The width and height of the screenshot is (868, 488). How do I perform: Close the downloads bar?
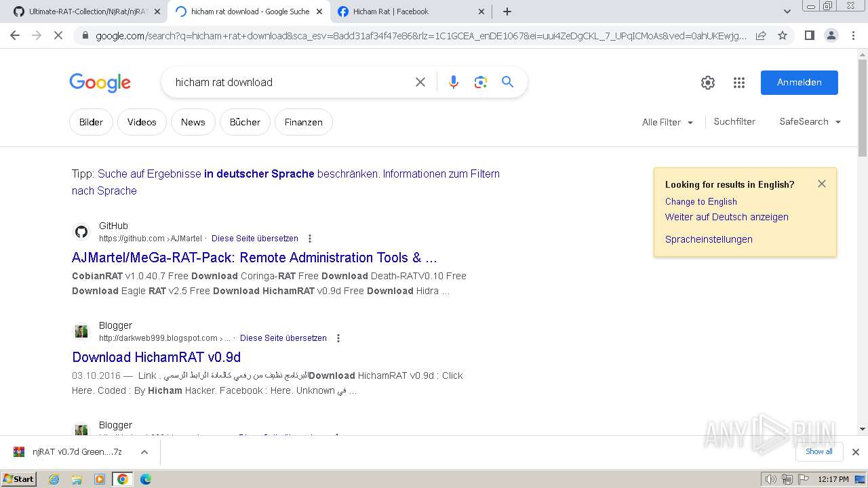856,451
